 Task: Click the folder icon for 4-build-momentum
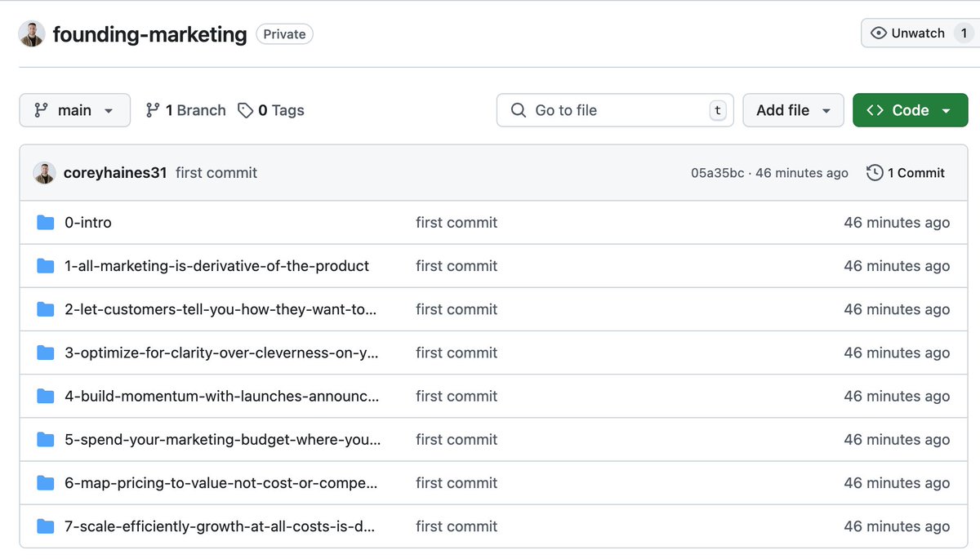pyautogui.click(x=46, y=396)
